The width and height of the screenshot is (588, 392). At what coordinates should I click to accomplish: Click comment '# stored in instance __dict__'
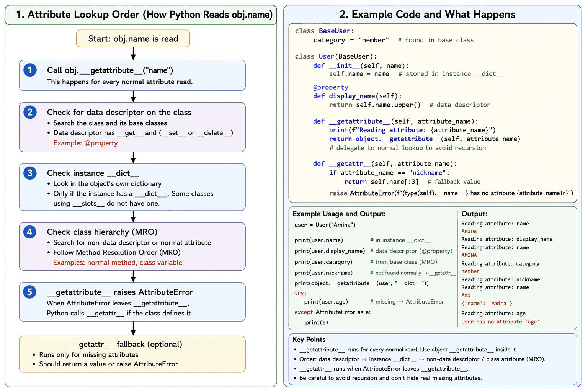451,74
